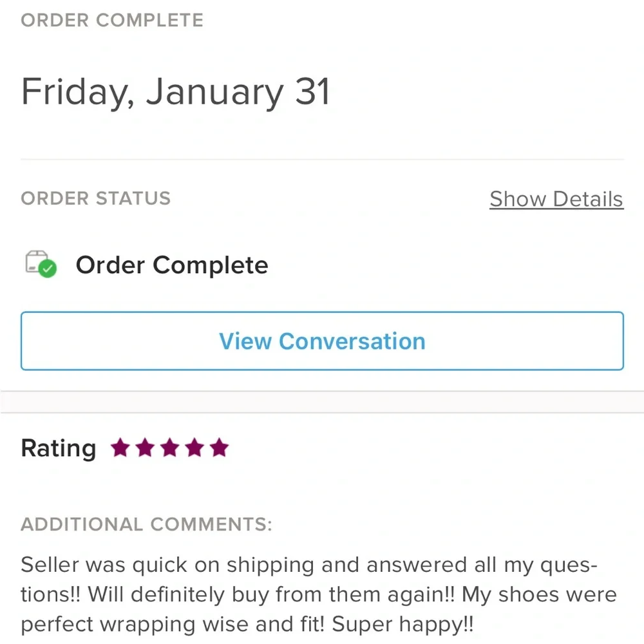This screenshot has height=644, width=644.
Task: Select the fourth rating star
Action: point(194,448)
